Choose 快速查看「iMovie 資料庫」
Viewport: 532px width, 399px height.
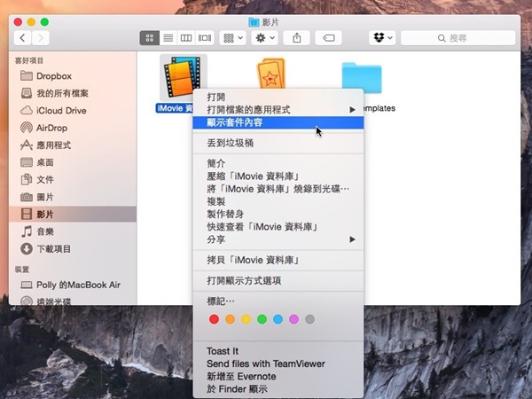278,227
